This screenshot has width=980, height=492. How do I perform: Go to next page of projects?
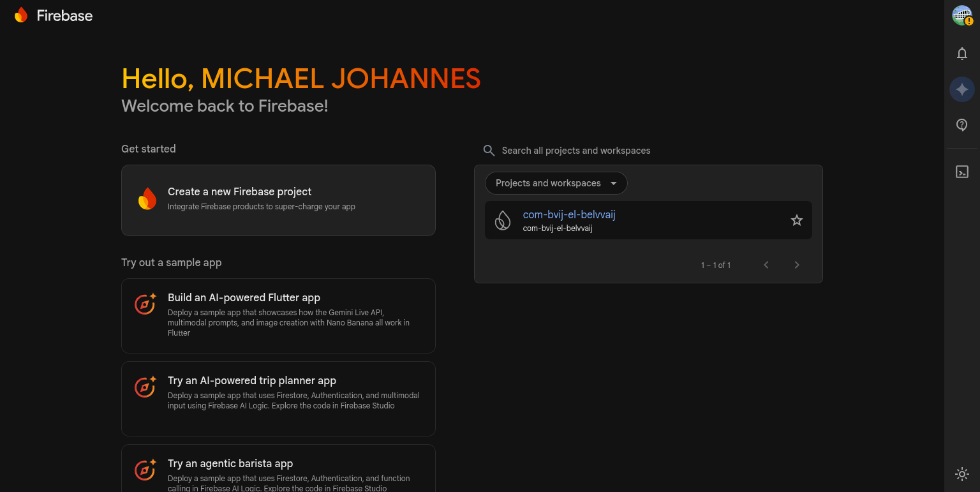pyautogui.click(x=796, y=265)
